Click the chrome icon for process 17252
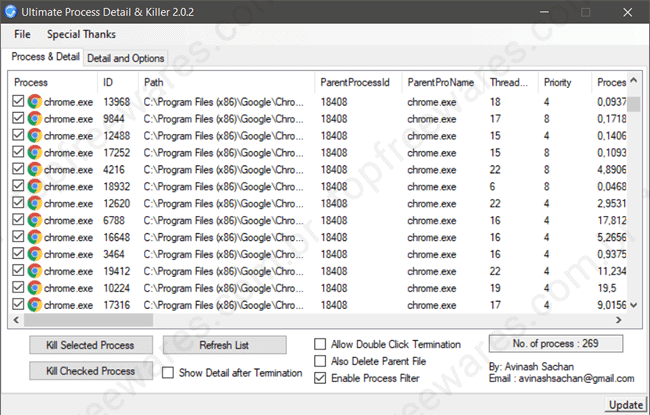This screenshot has height=415, width=650. click(x=35, y=153)
